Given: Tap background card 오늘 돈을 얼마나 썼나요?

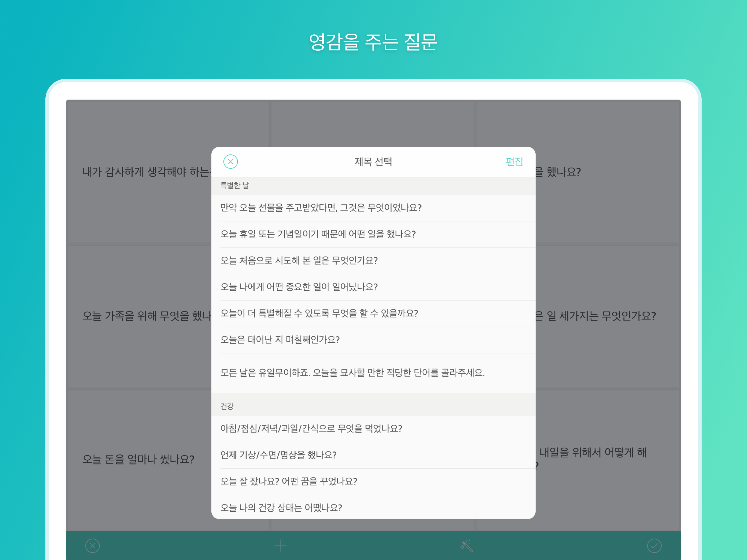Looking at the screenshot, I should [138, 459].
